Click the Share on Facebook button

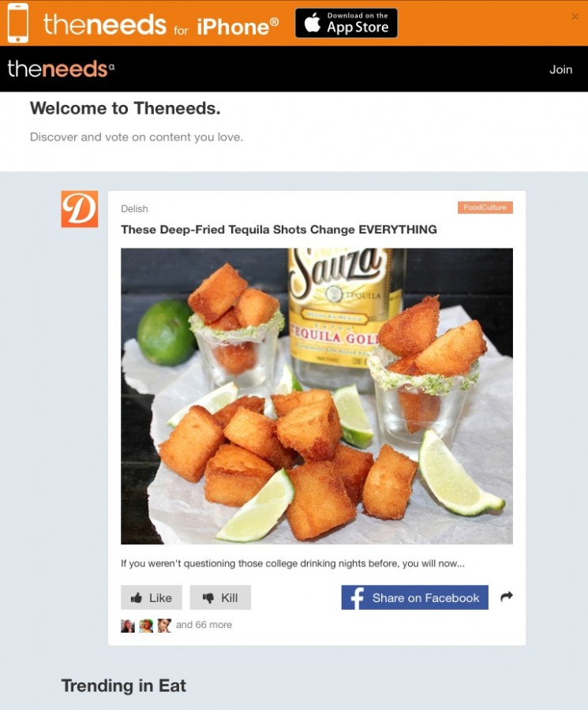415,598
